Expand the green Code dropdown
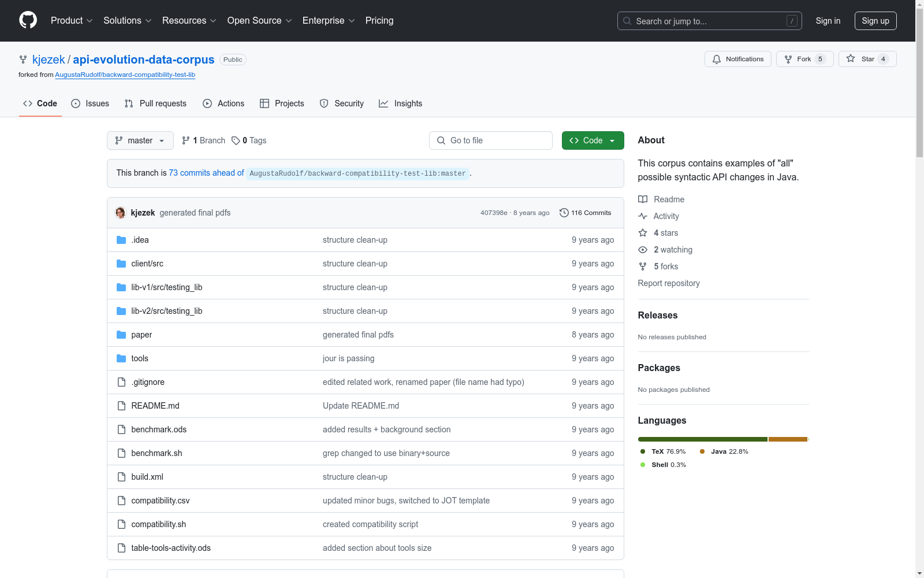The width and height of the screenshot is (924, 578). [593, 140]
